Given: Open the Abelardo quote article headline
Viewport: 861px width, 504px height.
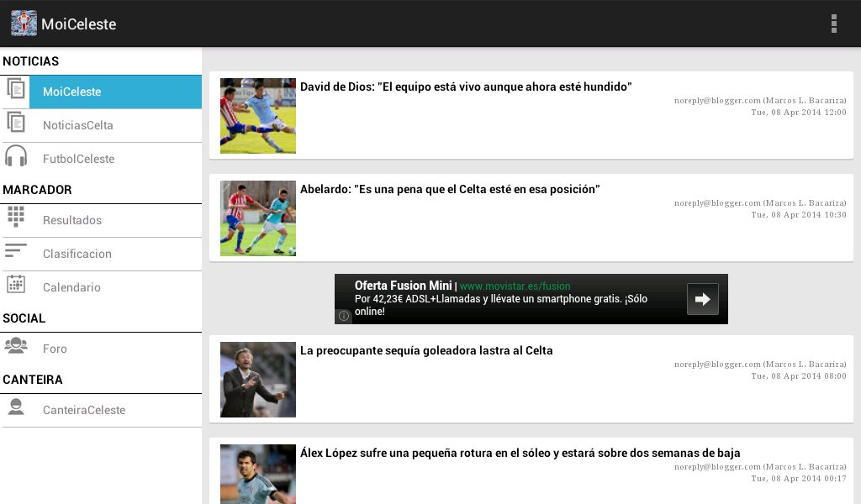Looking at the screenshot, I should 450,189.
